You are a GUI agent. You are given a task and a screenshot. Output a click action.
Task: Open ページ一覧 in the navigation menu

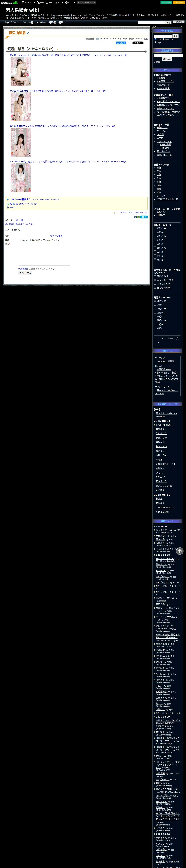27,23
